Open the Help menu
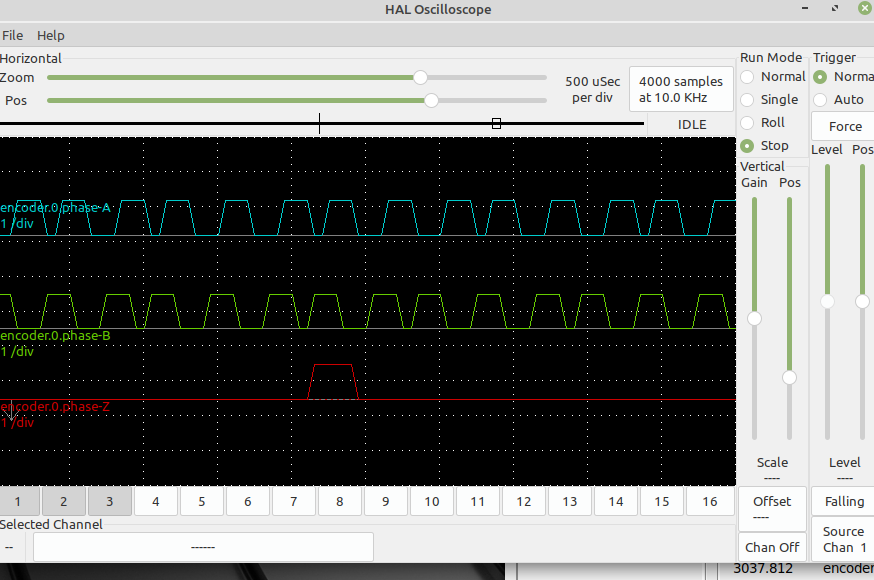 51,35
